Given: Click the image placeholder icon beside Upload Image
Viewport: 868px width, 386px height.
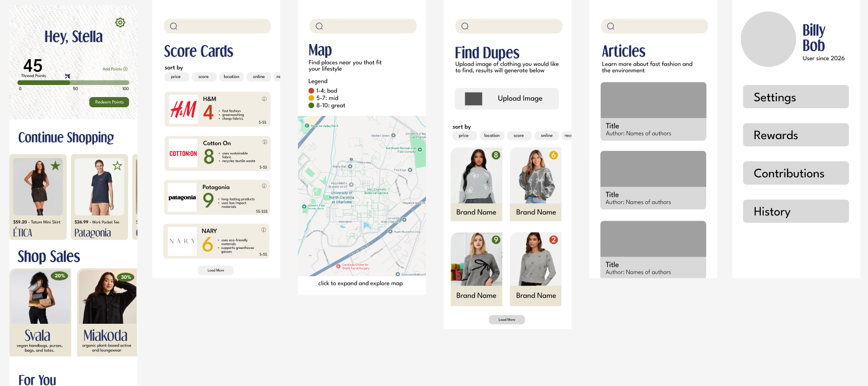Looking at the screenshot, I should tap(473, 99).
